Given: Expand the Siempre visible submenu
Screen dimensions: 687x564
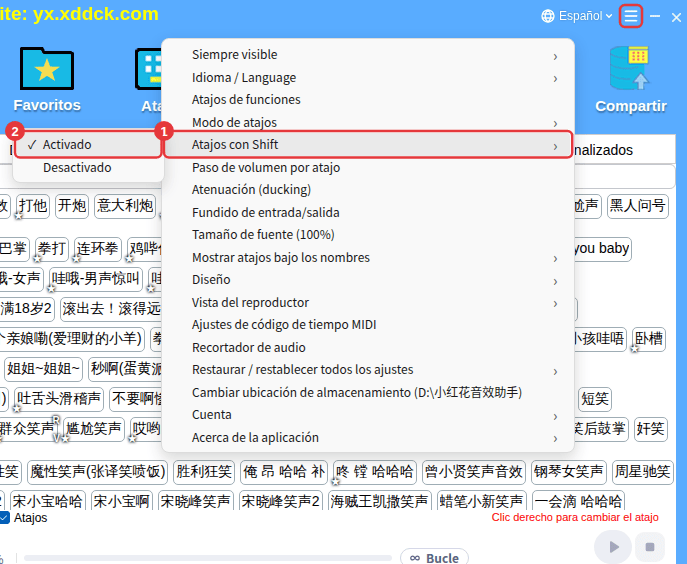Looking at the screenshot, I should [368, 55].
